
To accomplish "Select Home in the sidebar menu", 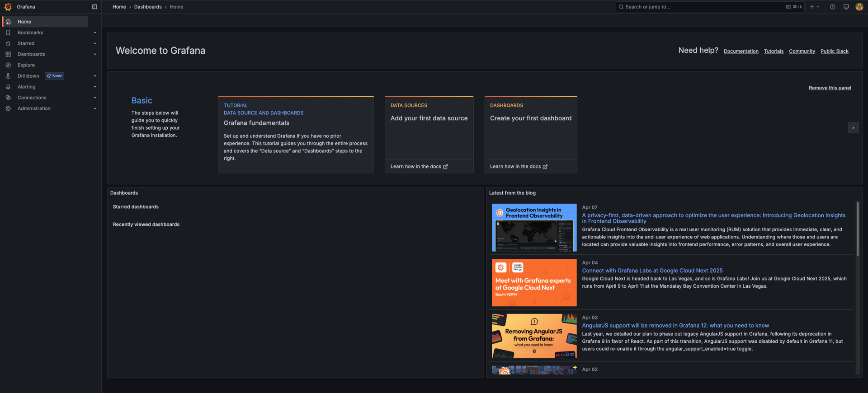I will (x=24, y=22).
